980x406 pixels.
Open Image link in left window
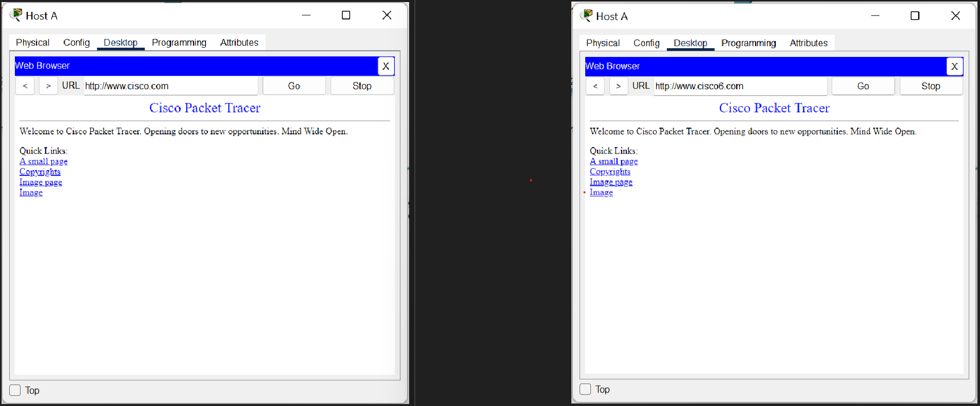tap(31, 192)
